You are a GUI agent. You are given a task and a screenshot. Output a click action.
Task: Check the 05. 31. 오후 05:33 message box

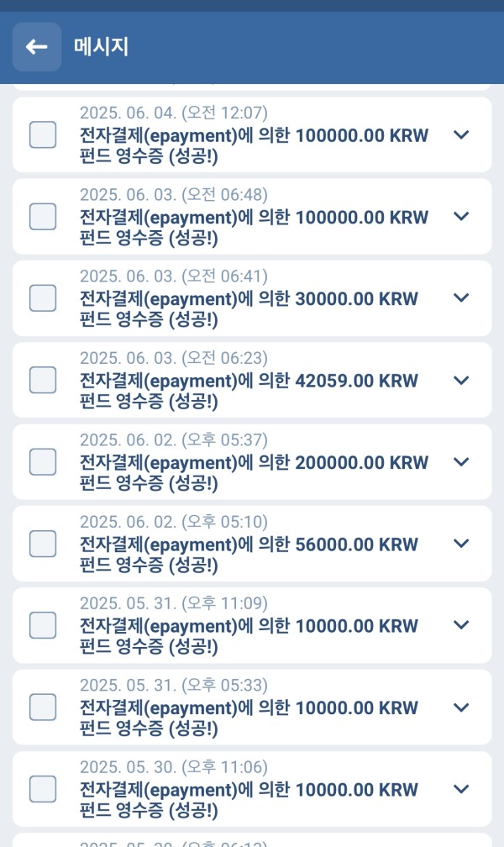click(43, 707)
